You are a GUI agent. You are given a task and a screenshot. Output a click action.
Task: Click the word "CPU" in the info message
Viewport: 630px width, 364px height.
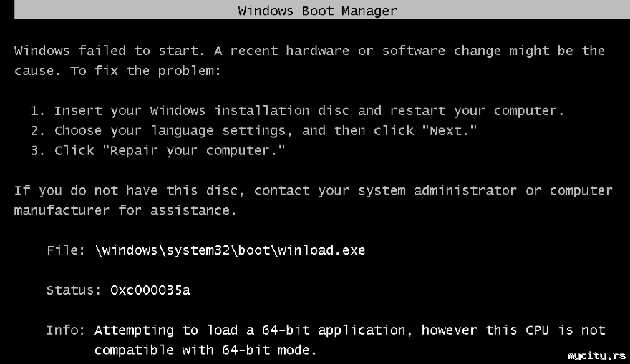click(537, 330)
